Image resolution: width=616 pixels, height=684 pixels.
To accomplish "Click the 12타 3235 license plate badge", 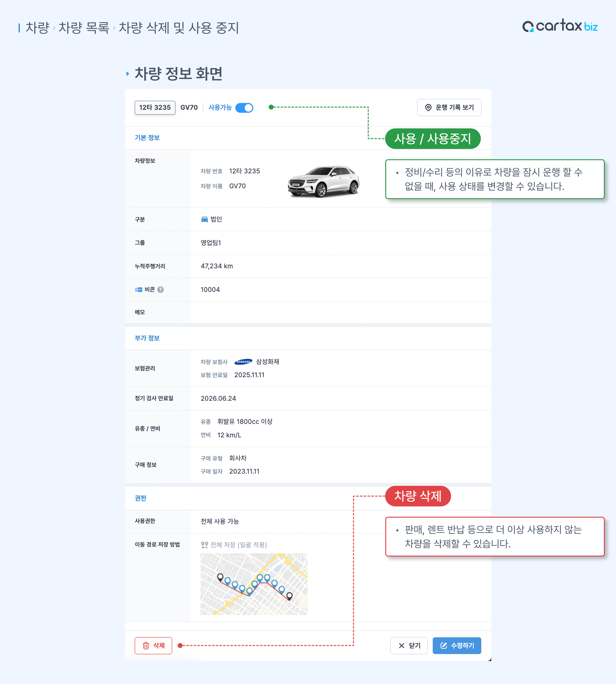I will [x=155, y=108].
